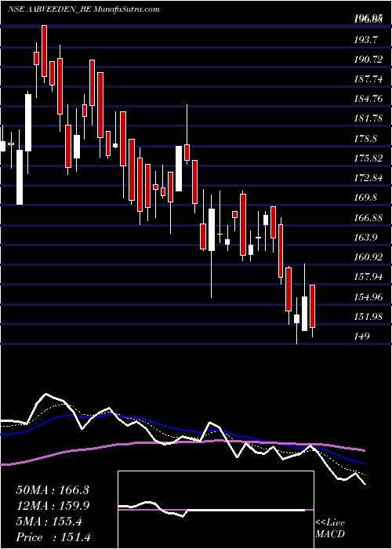The height and width of the screenshot is (549, 392).
Task: Select the 175.82 price axis label
Action: [x=368, y=158]
